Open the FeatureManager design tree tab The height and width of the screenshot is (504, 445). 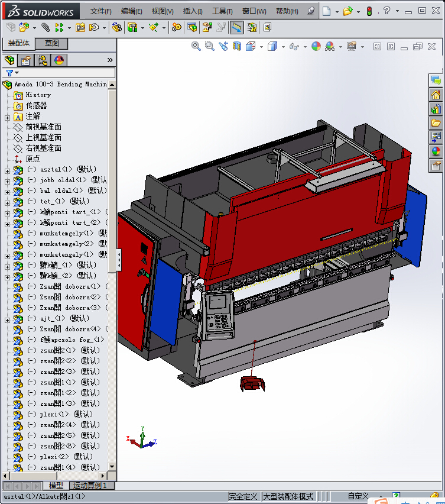9,60
